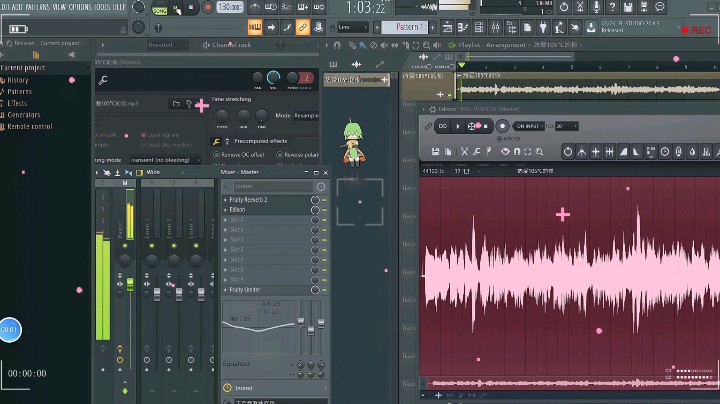Click the main pitch slider under transport
Screen dimensions: 720x404
[x=158, y=28]
